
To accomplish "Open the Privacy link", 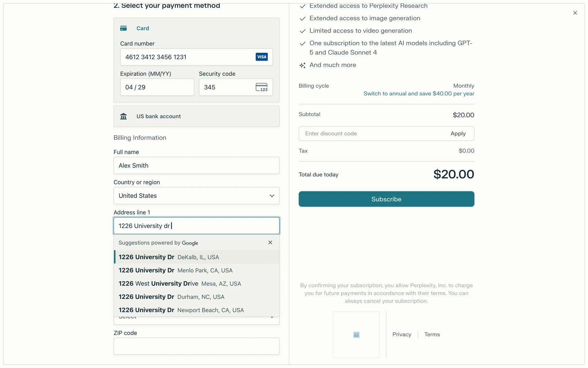I will (x=402, y=334).
